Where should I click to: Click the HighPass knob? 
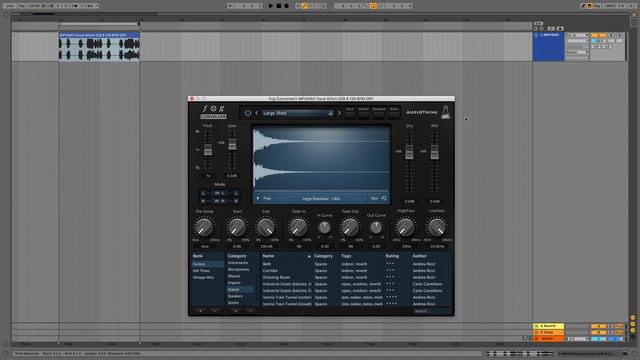(x=406, y=227)
